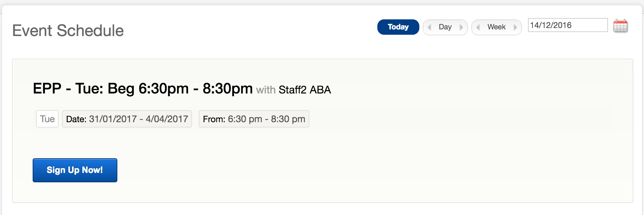Viewport: 644px width, 215px height.
Task: Open the EPP - Tue: Beg event title
Action: (x=143, y=88)
